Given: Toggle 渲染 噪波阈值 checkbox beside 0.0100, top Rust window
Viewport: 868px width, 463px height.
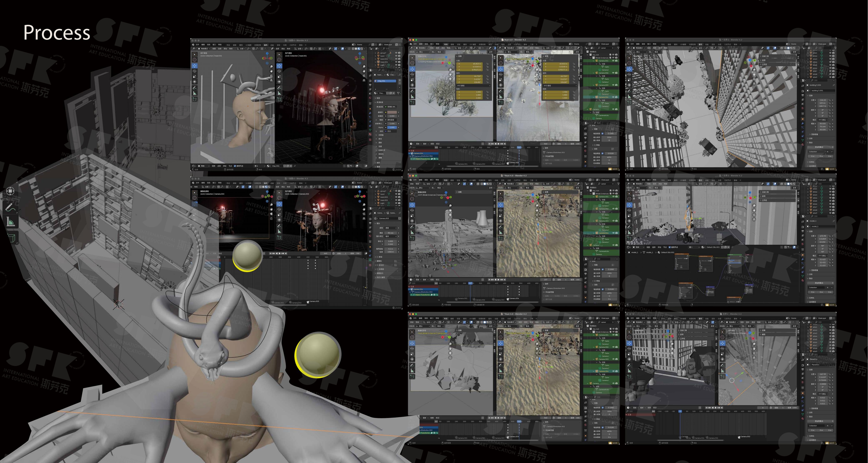Looking at the screenshot, I should (602, 153).
